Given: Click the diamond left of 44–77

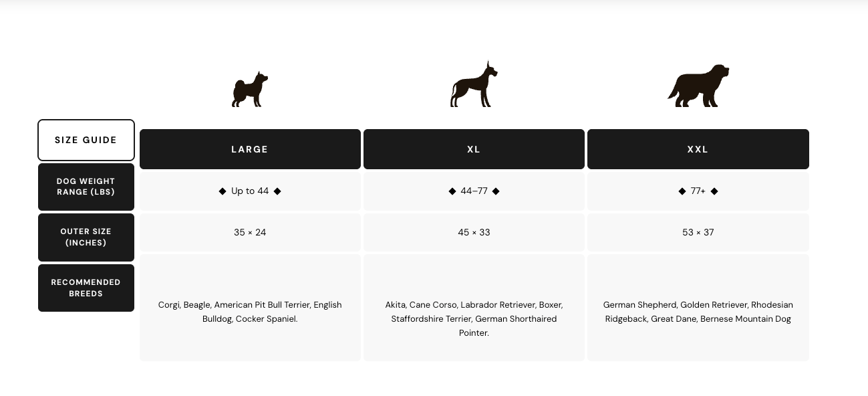Looking at the screenshot, I should (x=452, y=191).
